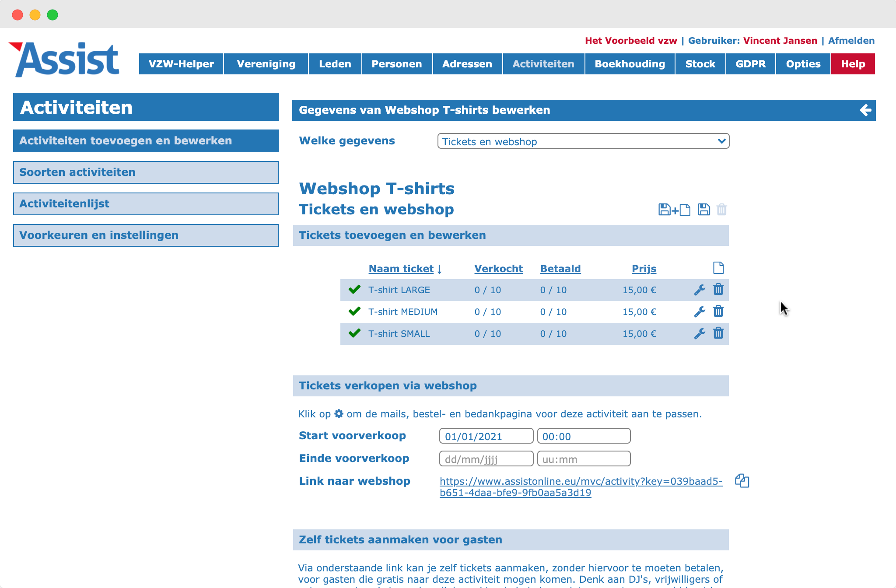896x588 pixels.
Task: Open the Adressen menu
Action: click(467, 64)
